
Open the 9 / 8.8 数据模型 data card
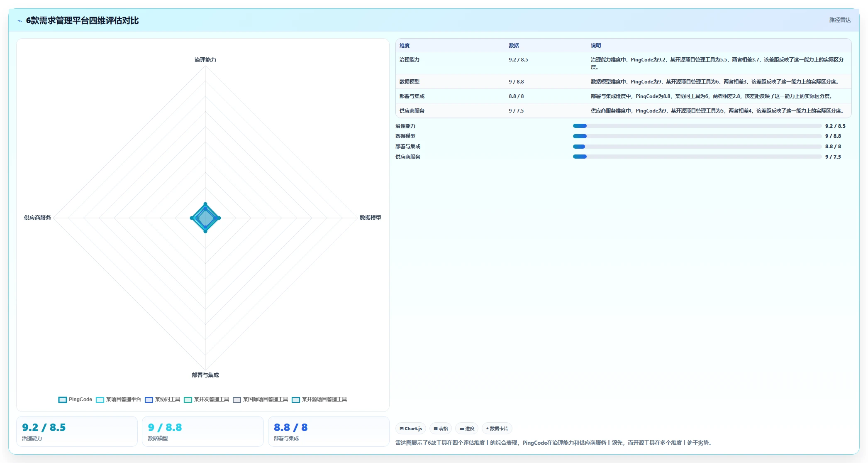click(x=203, y=431)
